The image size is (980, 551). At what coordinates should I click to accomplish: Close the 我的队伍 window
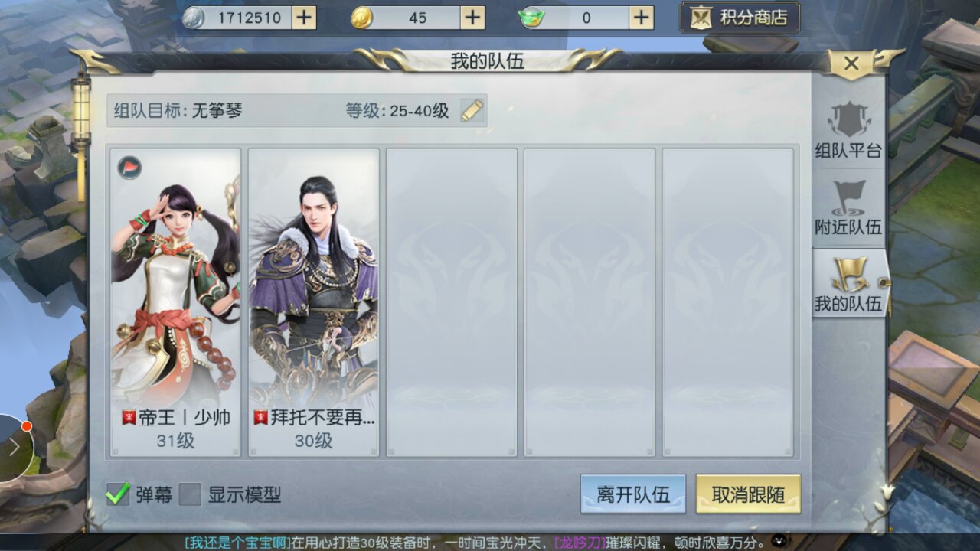[851, 64]
